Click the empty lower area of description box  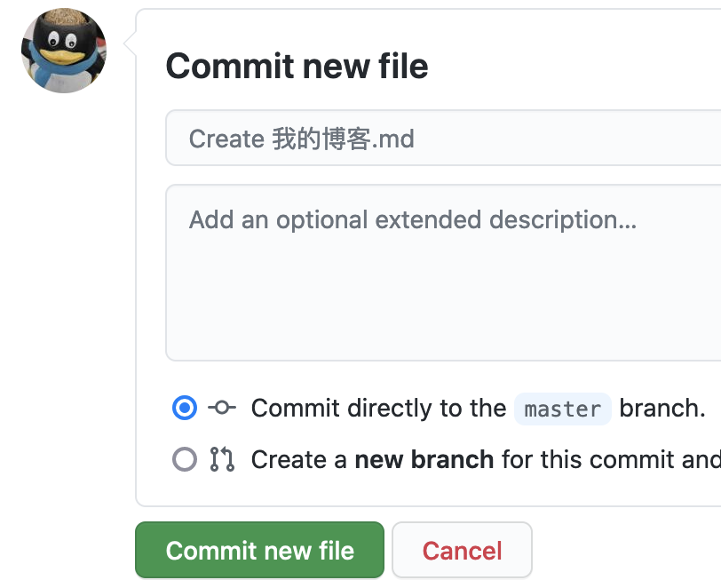[444, 329]
